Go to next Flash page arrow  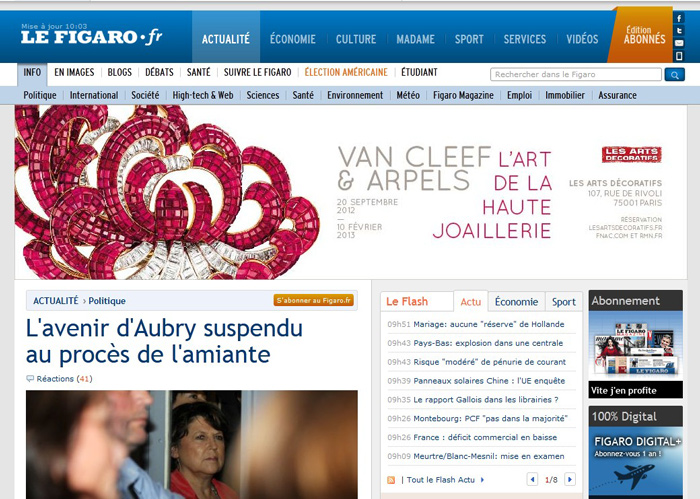tap(570, 479)
